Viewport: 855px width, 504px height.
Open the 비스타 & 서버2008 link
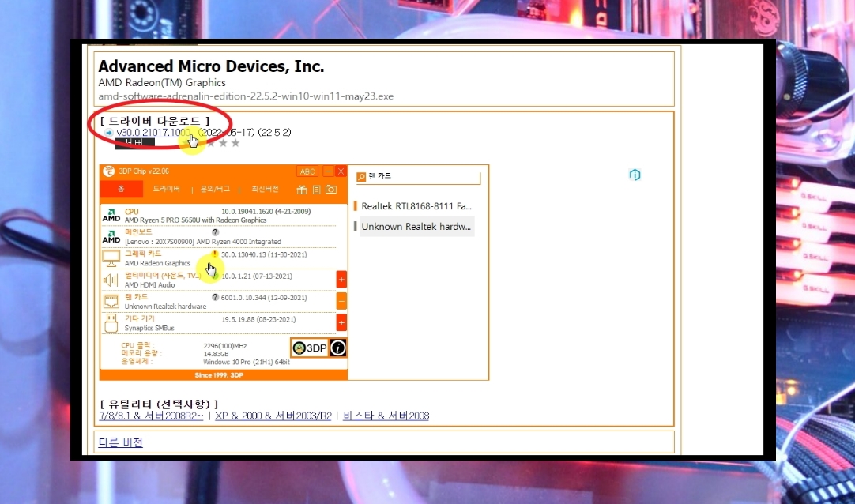[386, 416]
